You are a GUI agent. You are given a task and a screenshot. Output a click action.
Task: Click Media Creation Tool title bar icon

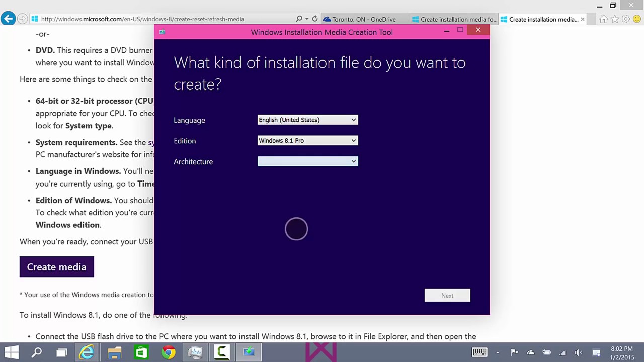162,32
